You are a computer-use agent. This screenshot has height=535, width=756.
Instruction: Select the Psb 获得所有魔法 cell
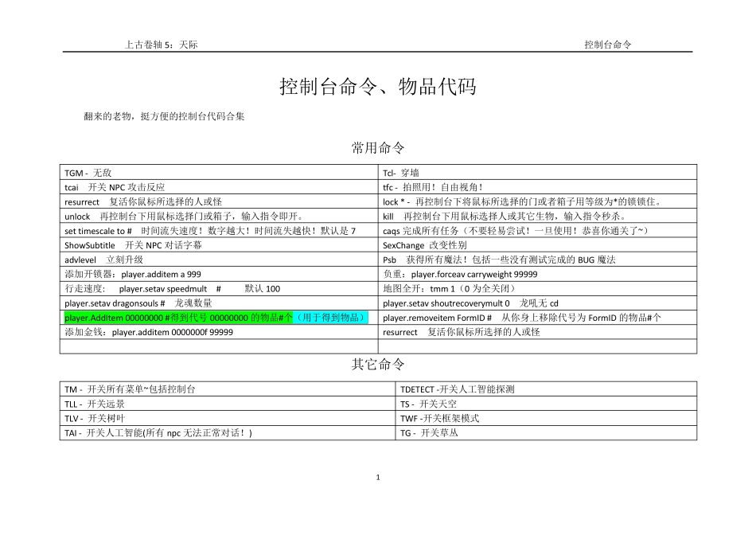(x=538, y=259)
